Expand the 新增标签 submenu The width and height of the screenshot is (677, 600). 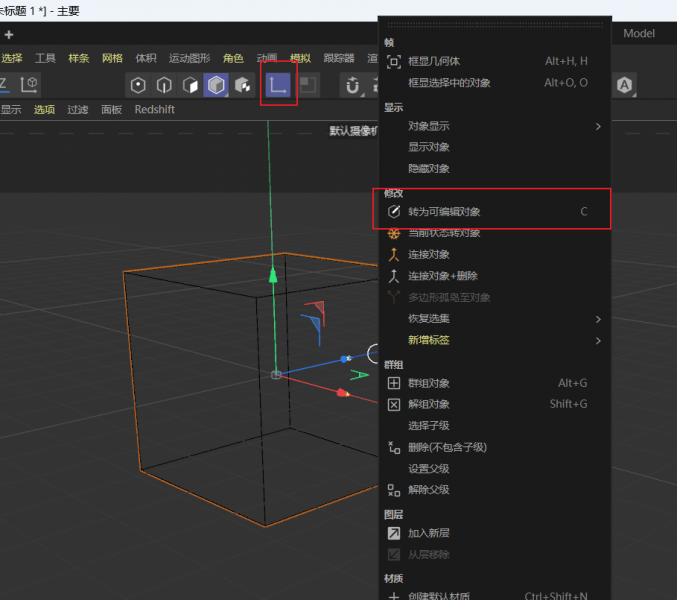[495, 340]
